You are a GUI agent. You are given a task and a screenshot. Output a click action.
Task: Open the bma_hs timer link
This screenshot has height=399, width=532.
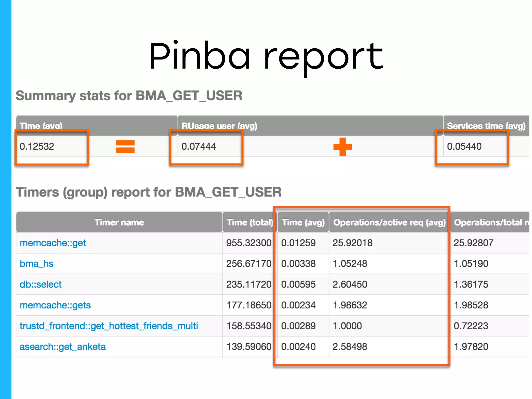[37, 264]
